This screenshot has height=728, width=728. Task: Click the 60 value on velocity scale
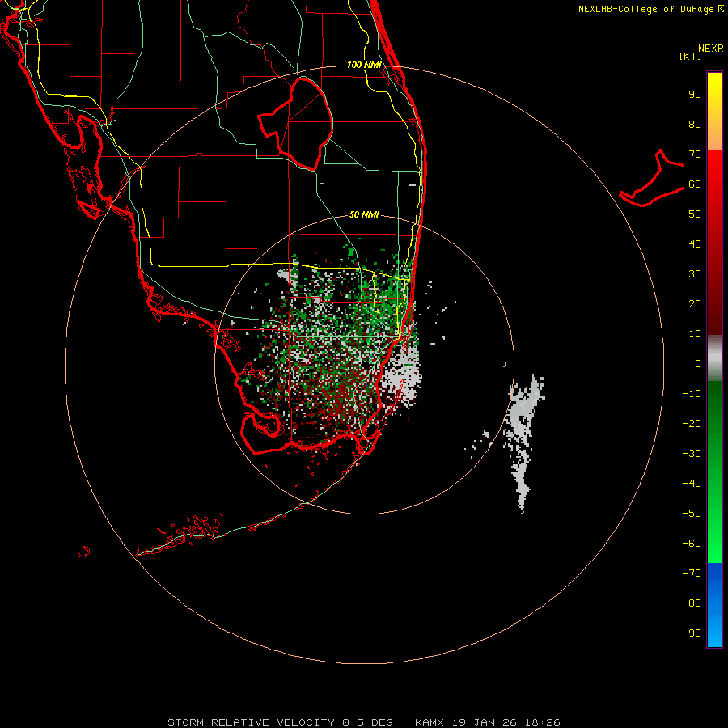pyautogui.click(x=695, y=184)
